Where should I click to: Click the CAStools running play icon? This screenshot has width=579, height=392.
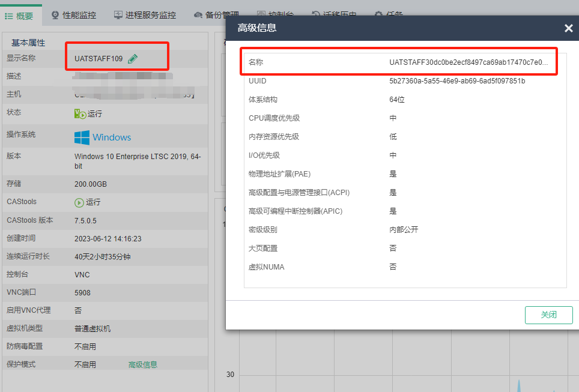coord(79,202)
